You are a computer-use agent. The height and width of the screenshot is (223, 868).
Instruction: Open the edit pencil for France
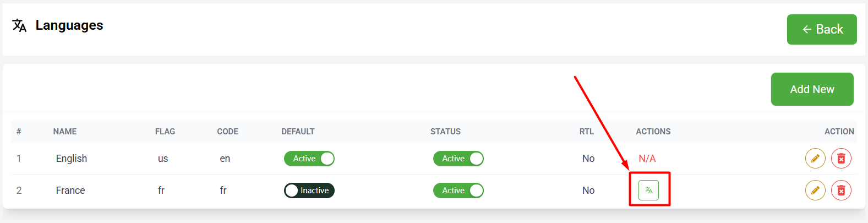(815, 191)
